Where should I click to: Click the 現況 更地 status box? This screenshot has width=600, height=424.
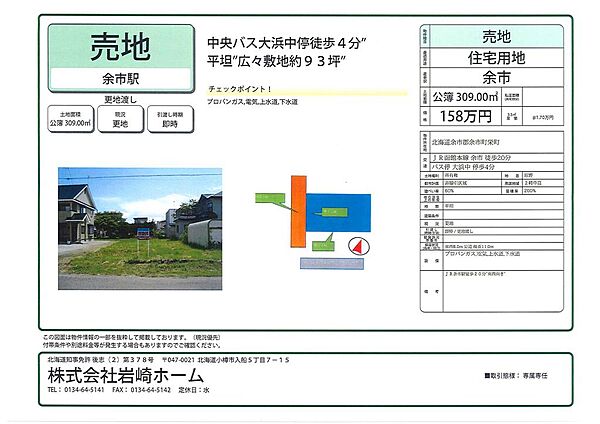point(120,120)
